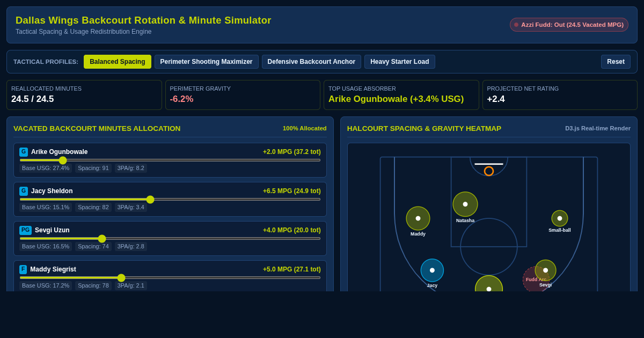Click the orange basket rim on the court
644x338 pixels.
(489, 171)
